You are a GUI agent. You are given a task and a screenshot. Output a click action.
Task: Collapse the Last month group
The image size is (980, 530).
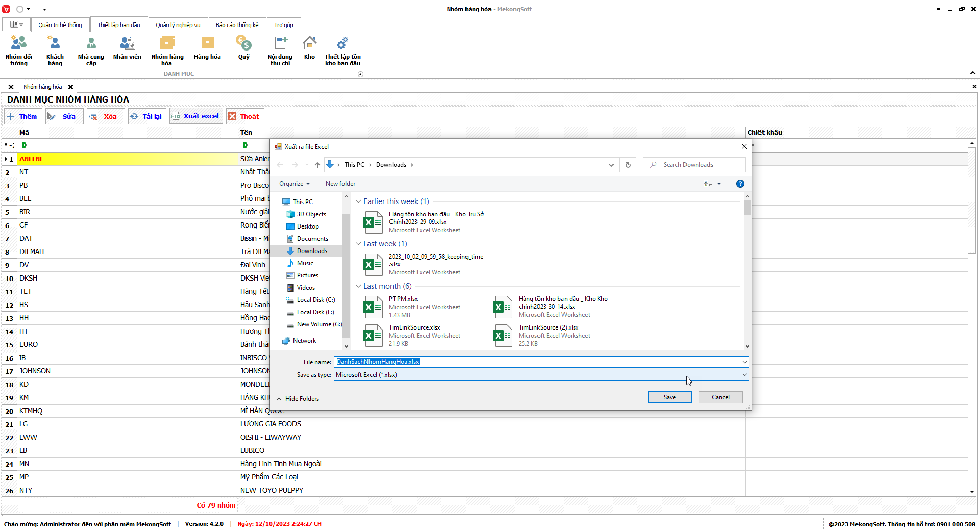(358, 286)
